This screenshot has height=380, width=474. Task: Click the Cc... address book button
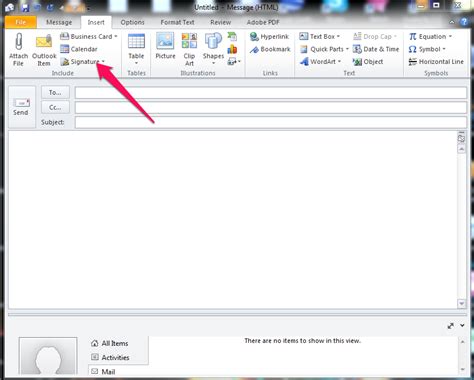point(55,107)
